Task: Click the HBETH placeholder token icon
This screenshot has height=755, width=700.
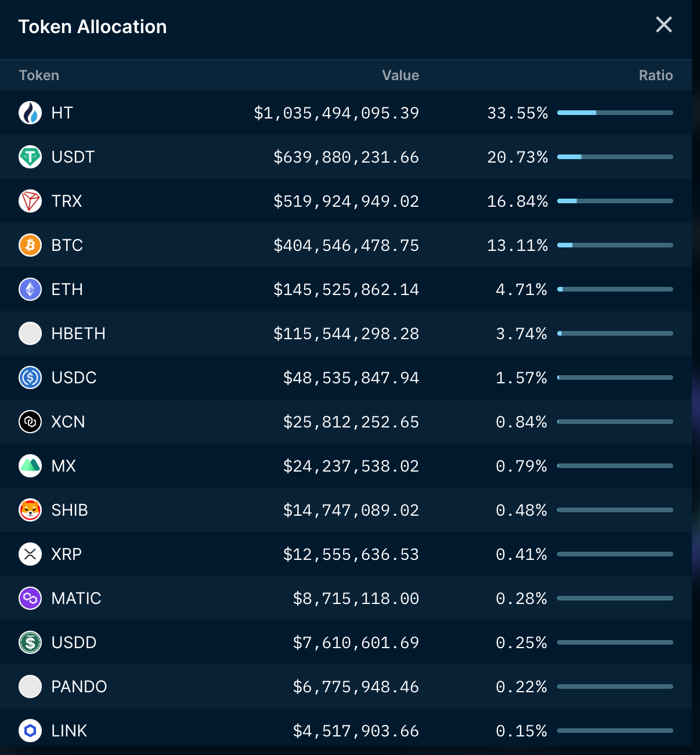Action: [30, 333]
